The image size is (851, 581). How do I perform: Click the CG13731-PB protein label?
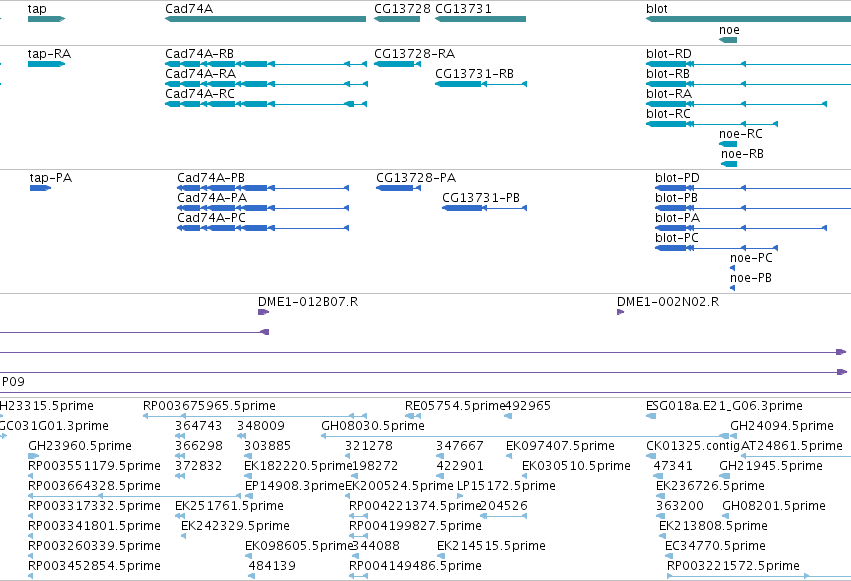(481, 198)
